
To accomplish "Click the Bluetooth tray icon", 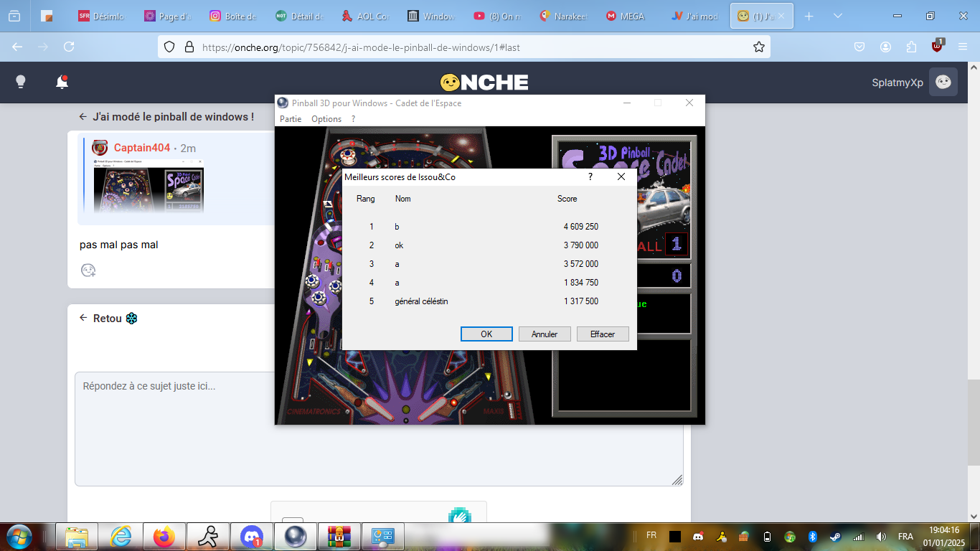I will [813, 537].
